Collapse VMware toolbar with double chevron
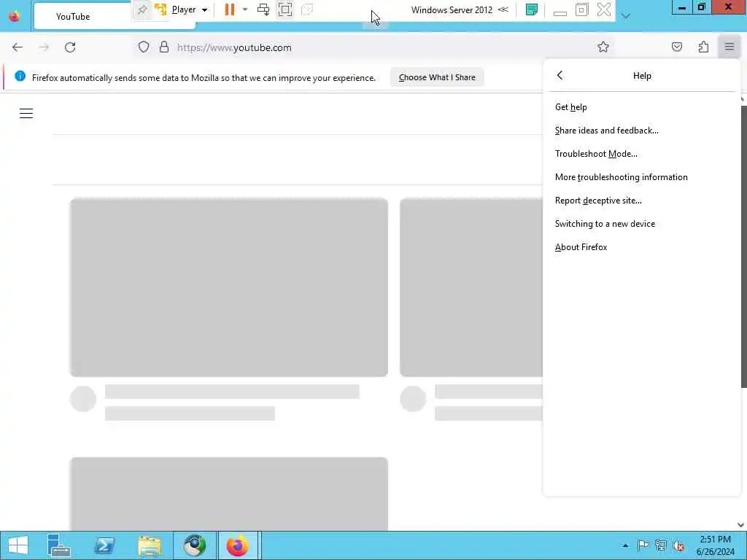 click(503, 9)
